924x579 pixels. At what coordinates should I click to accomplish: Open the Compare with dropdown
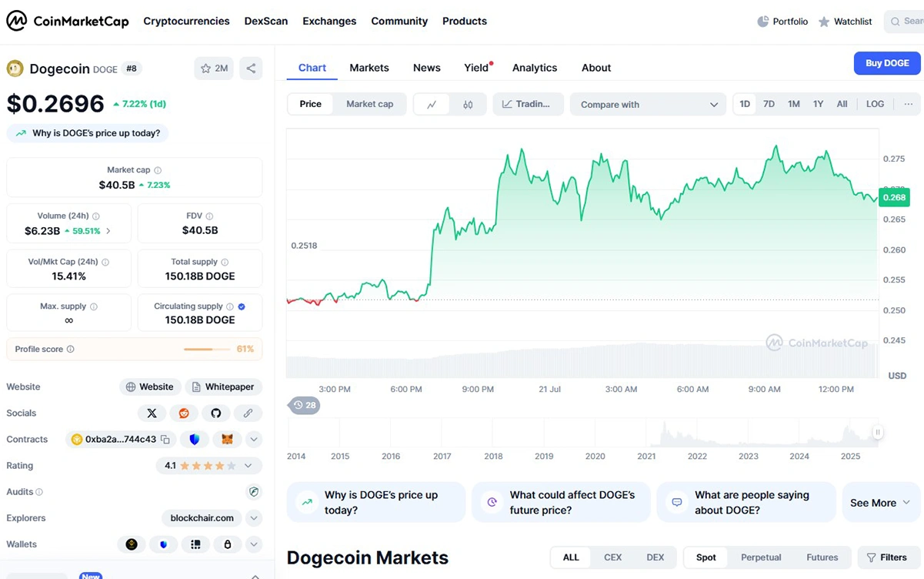point(648,105)
